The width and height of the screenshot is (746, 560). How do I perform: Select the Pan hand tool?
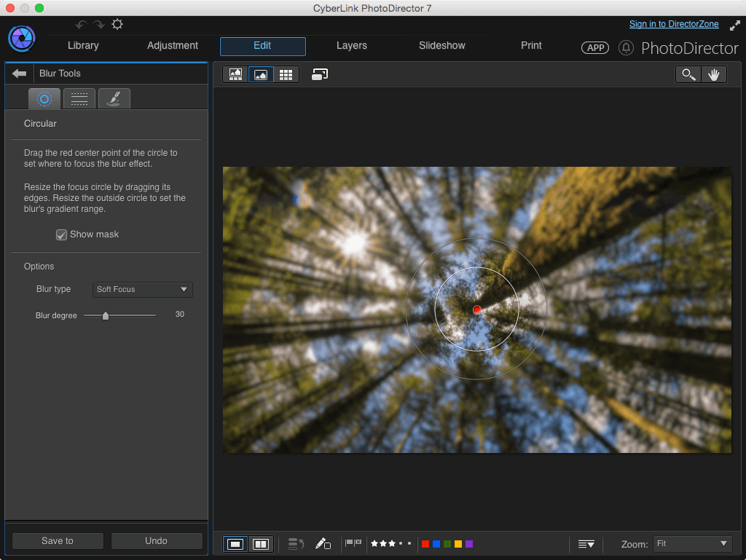point(714,74)
